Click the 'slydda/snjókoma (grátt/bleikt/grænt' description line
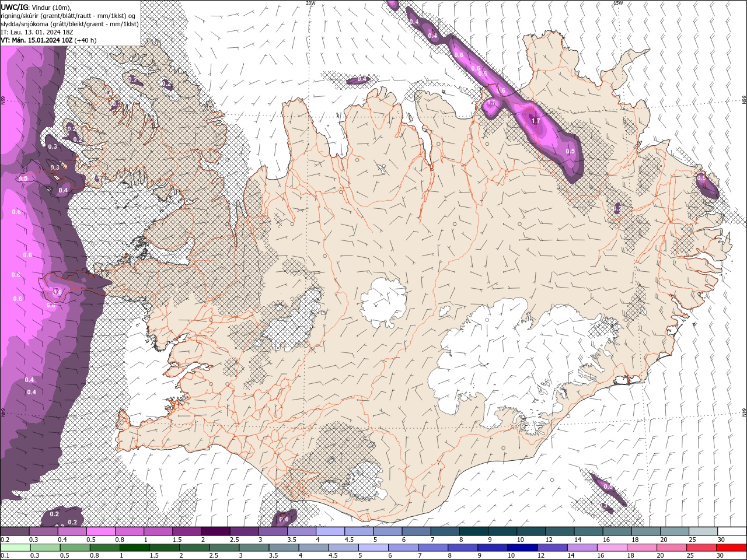This screenshot has width=747, height=560. point(69,24)
